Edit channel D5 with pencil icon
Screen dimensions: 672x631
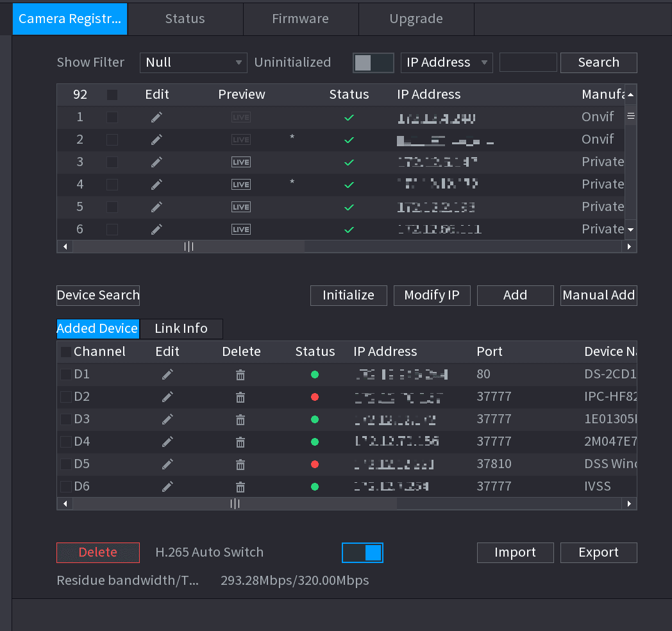click(167, 464)
